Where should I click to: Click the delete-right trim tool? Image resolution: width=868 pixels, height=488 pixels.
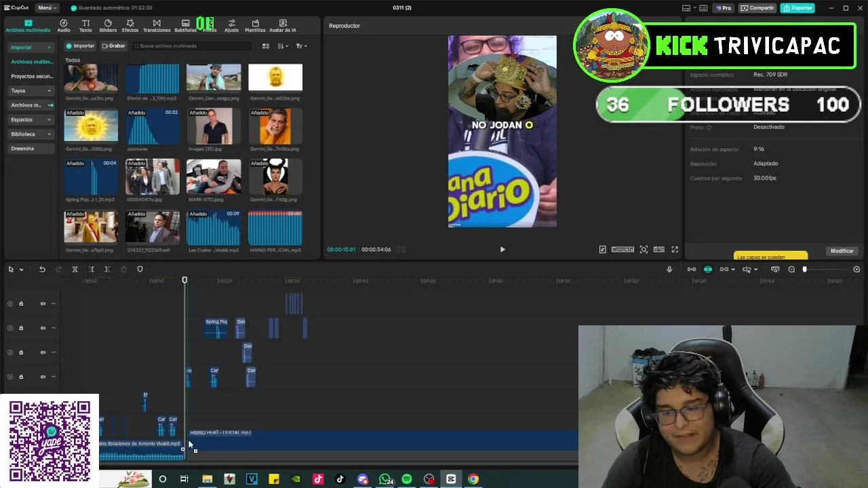107,269
